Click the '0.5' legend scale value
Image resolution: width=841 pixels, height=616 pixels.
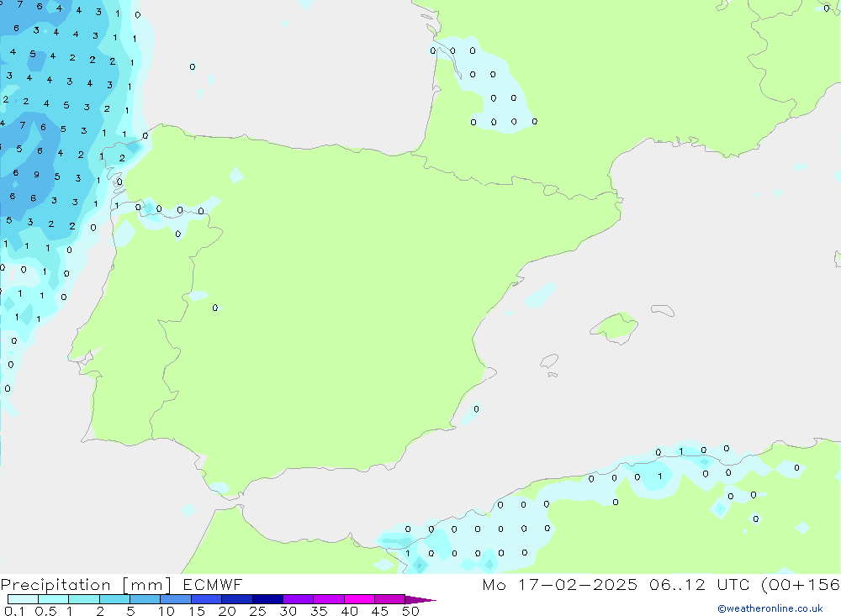[45, 611]
